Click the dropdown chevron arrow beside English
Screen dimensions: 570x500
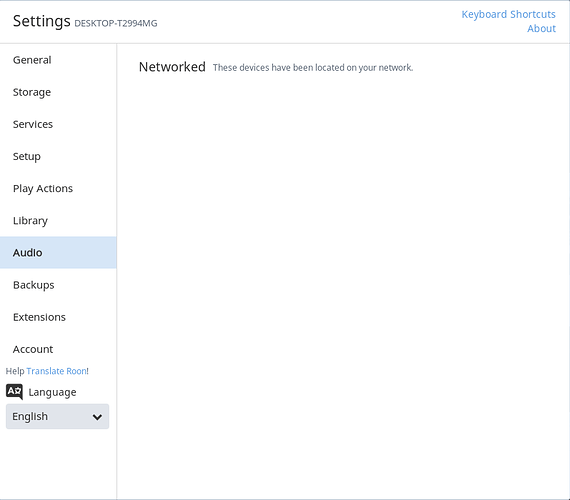(x=97, y=417)
